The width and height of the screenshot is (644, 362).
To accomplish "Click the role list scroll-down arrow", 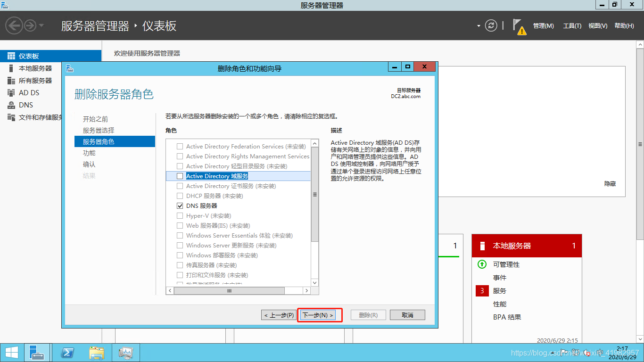I will [x=315, y=283].
